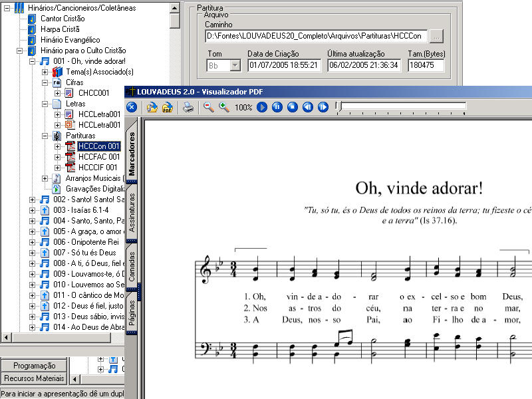Click the music note icon for hymn 006
The width and height of the screenshot is (532, 399).
(x=45, y=242)
